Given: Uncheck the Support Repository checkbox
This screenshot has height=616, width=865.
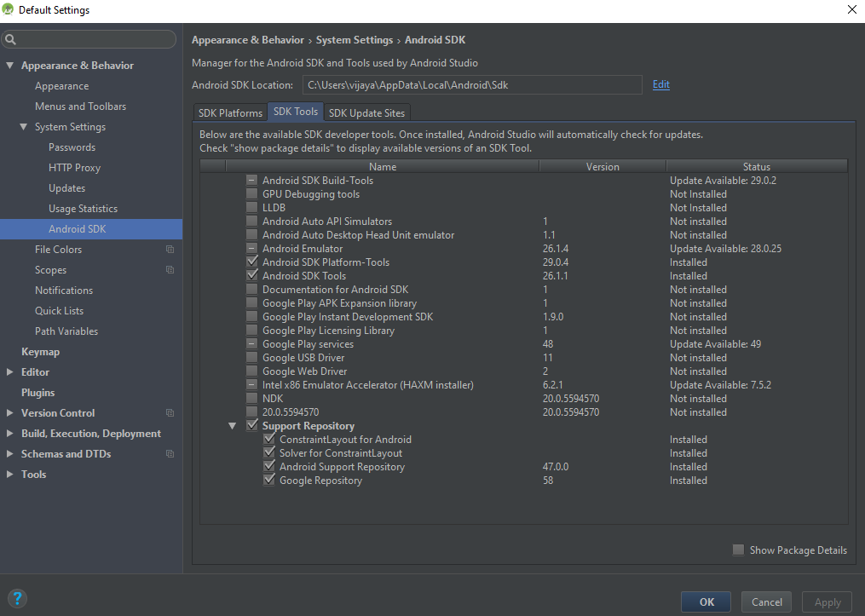Looking at the screenshot, I should click(251, 425).
